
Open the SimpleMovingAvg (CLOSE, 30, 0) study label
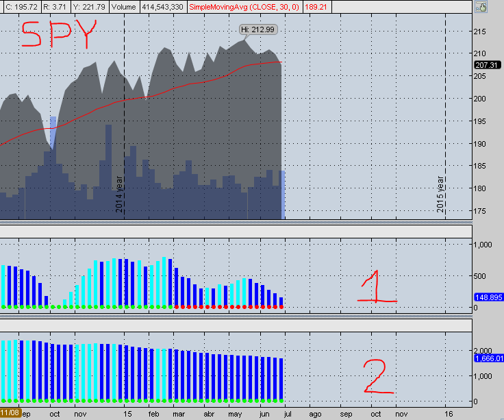coord(244,7)
